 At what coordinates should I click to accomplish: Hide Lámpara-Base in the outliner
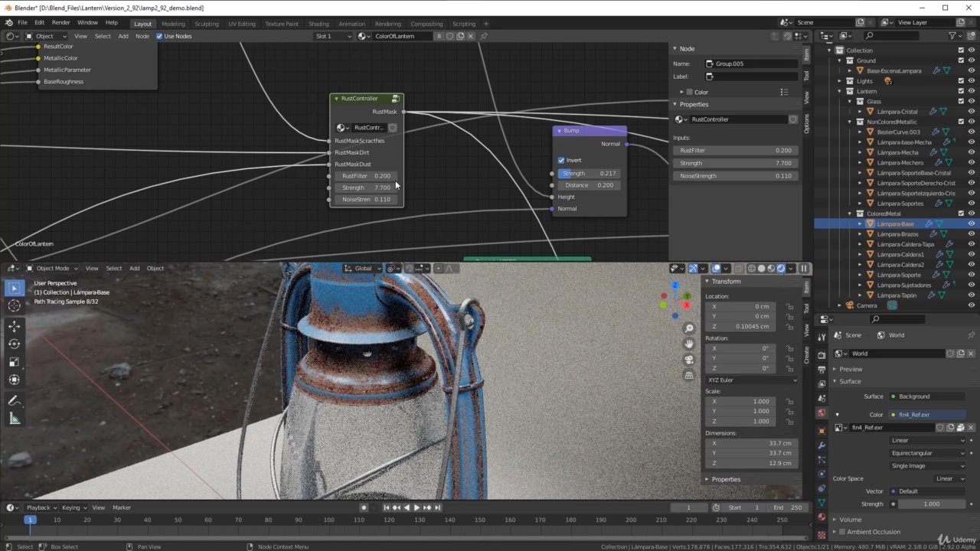(x=972, y=223)
